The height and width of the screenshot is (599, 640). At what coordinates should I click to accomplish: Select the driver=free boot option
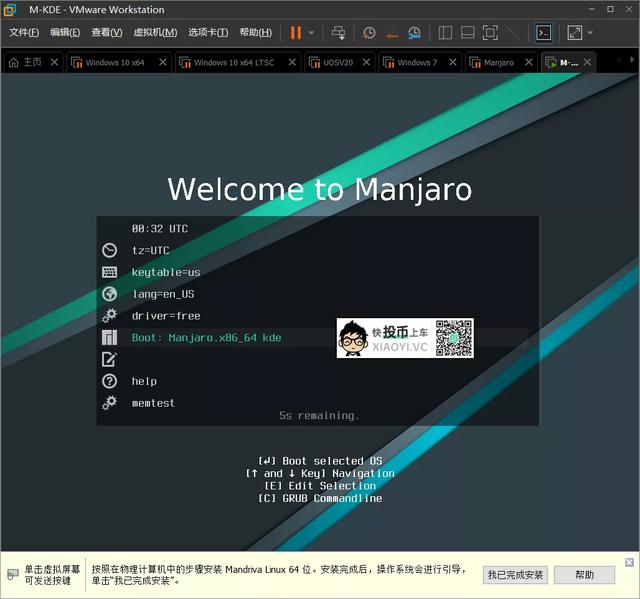pyautogui.click(x=166, y=316)
